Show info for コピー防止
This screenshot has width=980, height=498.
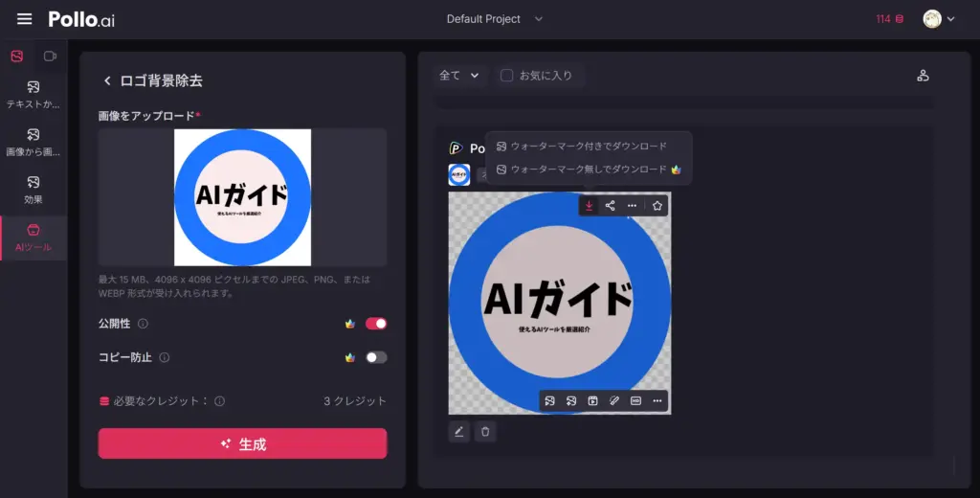[x=164, y=357]
